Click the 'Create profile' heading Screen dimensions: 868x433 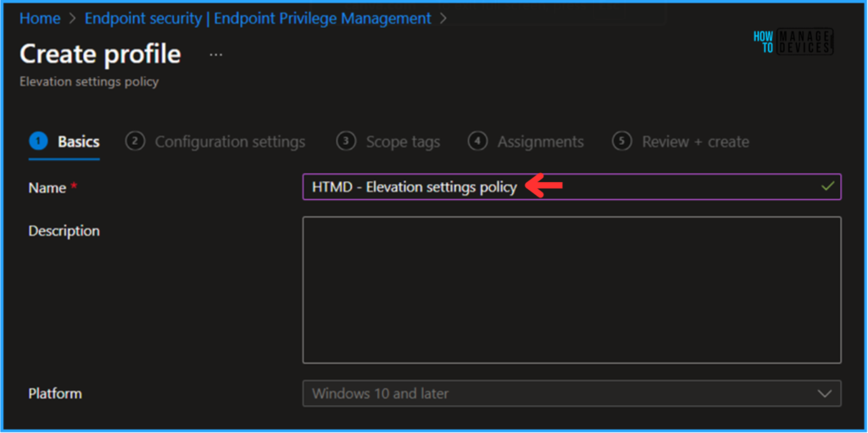[100, 54]
